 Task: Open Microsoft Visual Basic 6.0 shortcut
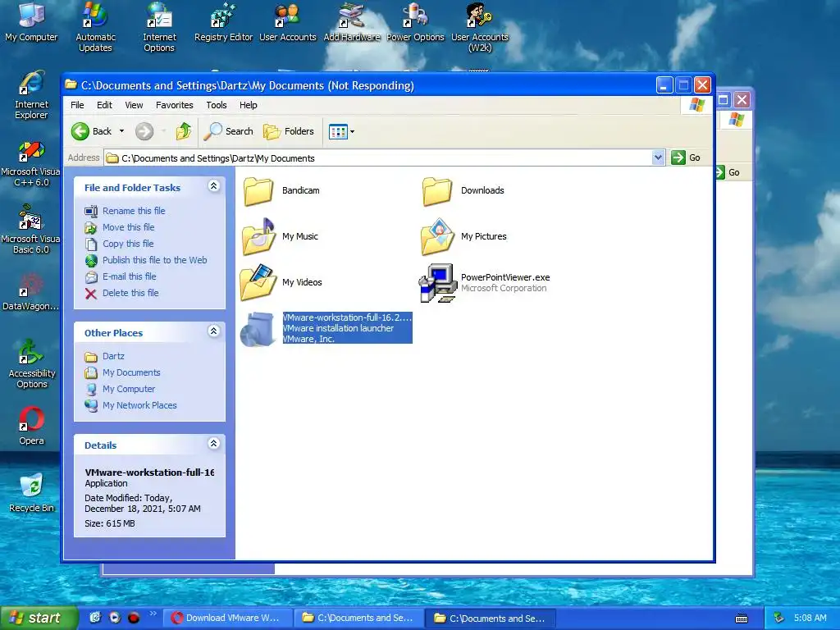[x=30, y=230]
